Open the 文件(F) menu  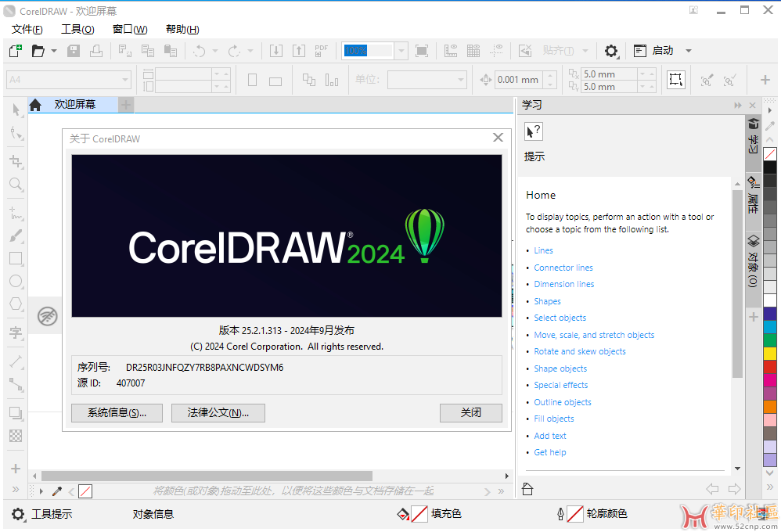click(x=27, y=30)
